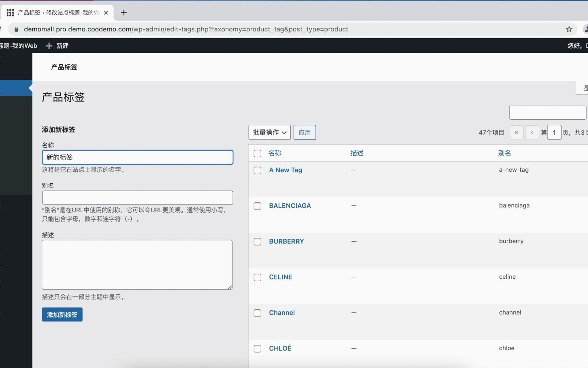This screenshot has width=588, height=368.
Task: Close the 产品标签 browser tab
Action: point(106,13)
